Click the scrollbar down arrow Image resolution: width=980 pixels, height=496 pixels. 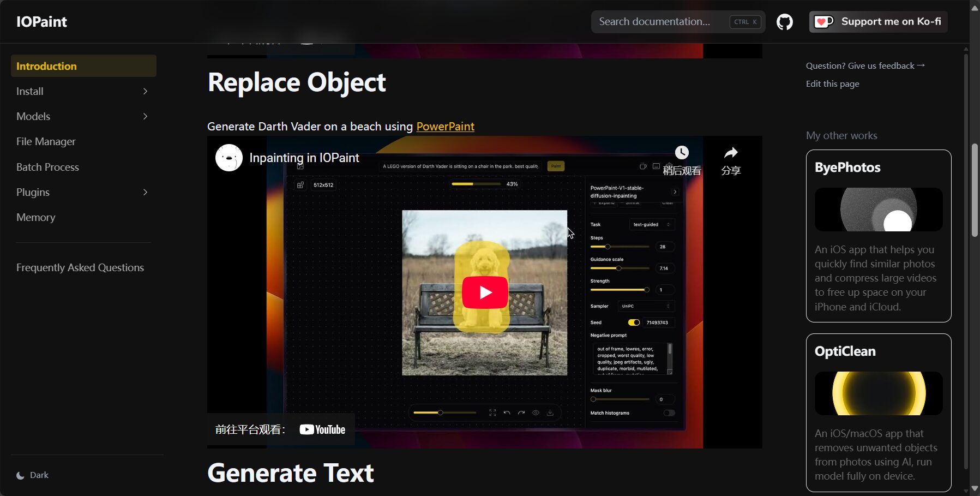coord(975,489)
